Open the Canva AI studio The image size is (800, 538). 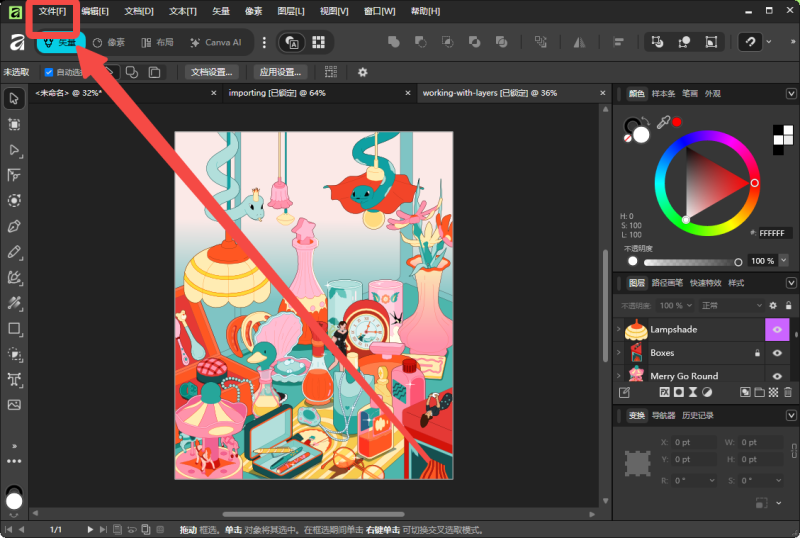pos(216,42)
